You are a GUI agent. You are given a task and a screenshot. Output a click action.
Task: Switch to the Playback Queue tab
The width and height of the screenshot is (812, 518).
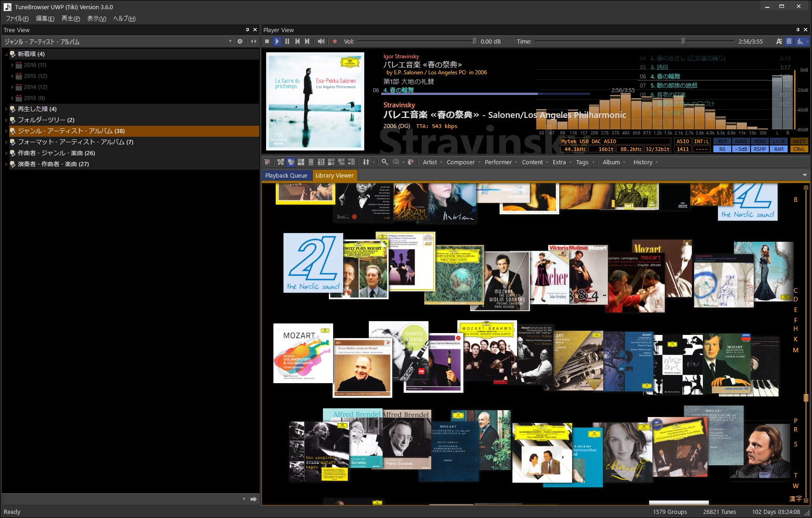click(286, 175)
